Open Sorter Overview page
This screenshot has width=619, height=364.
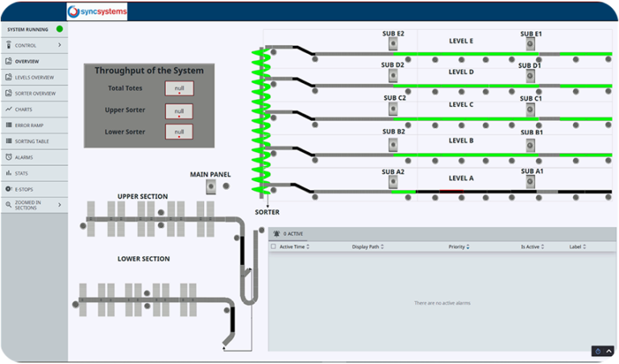[x=35, y=93]
